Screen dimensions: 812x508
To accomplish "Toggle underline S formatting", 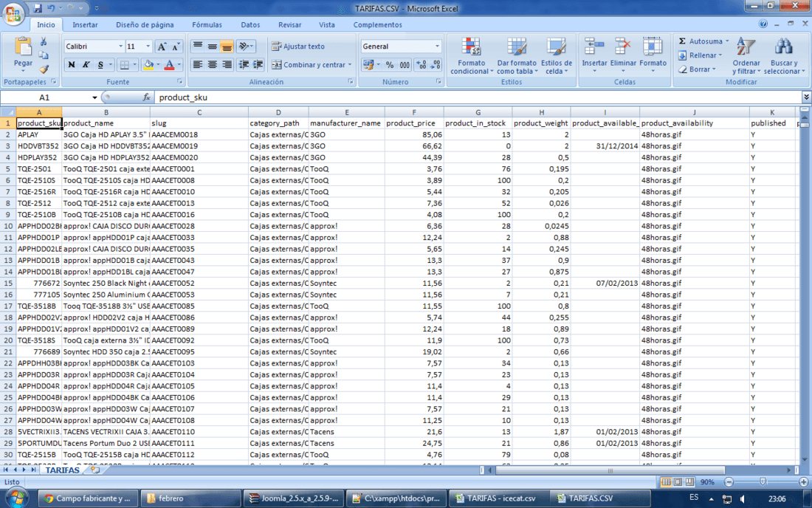I will coord(100,65).
